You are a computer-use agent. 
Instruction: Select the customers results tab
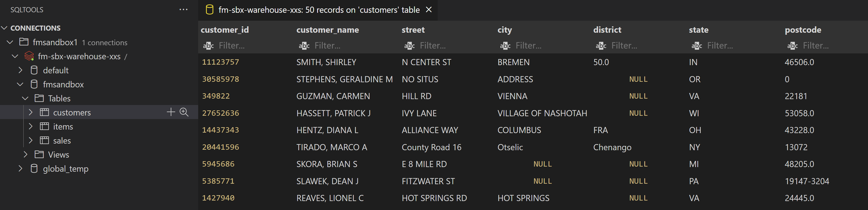coord(319,10)
